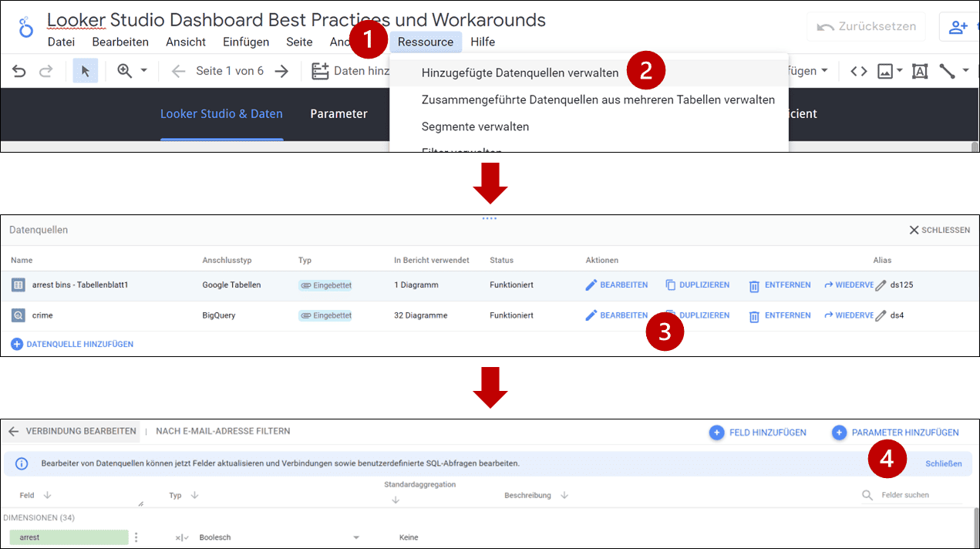Click Seite 1 von 6 page selector
Screen dimensions: 980x549
pos(230,71)
